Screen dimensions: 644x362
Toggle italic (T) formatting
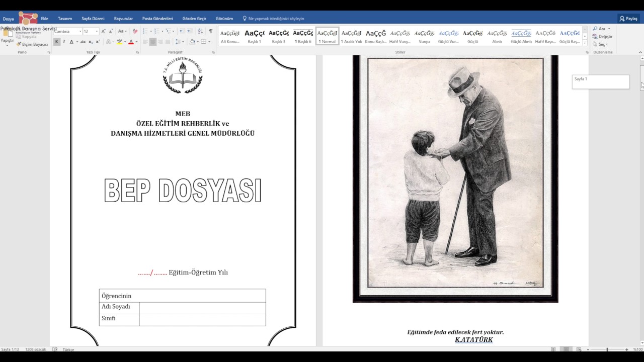click(64, 42)
